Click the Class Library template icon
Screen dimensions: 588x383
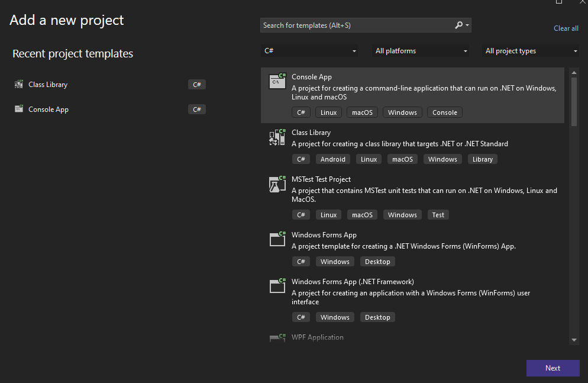point(277,137)
